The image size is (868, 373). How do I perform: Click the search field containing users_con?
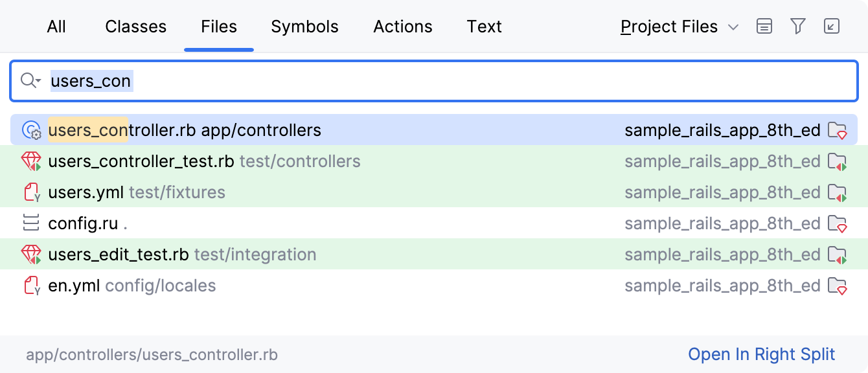(x=434, y=81)
